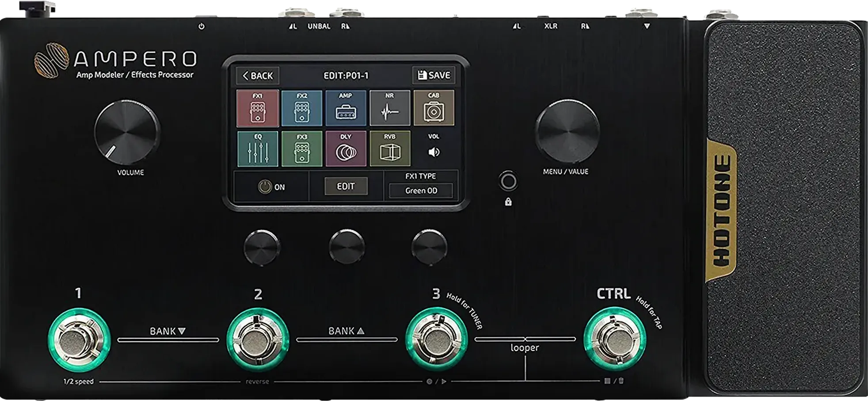Image resolution: width=868 pixels, height=401 pixels.
Task: Open the AMP module block
Action: pos(346,108)
